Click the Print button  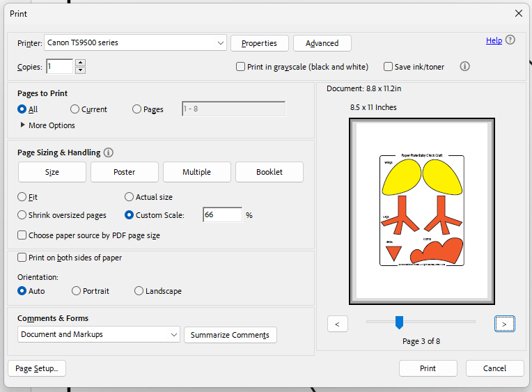pyautogui.click(x=428, y=368)
